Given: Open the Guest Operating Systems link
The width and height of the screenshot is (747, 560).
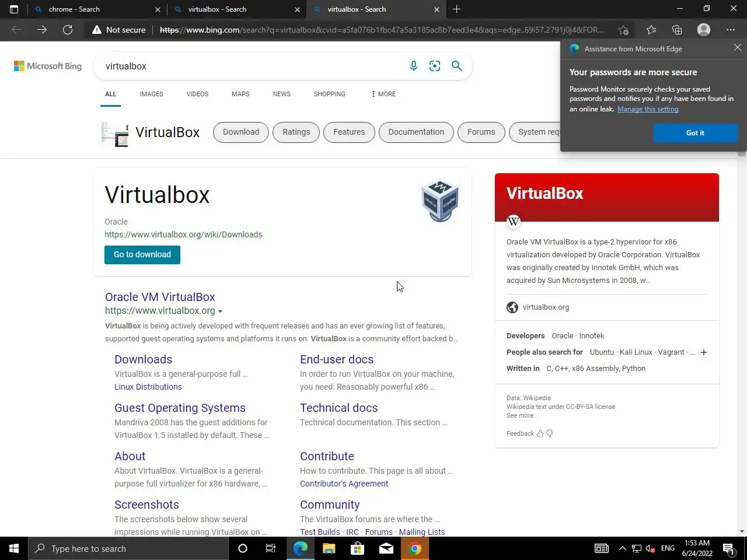Looking at the screenshot, I should pos(180,408).
